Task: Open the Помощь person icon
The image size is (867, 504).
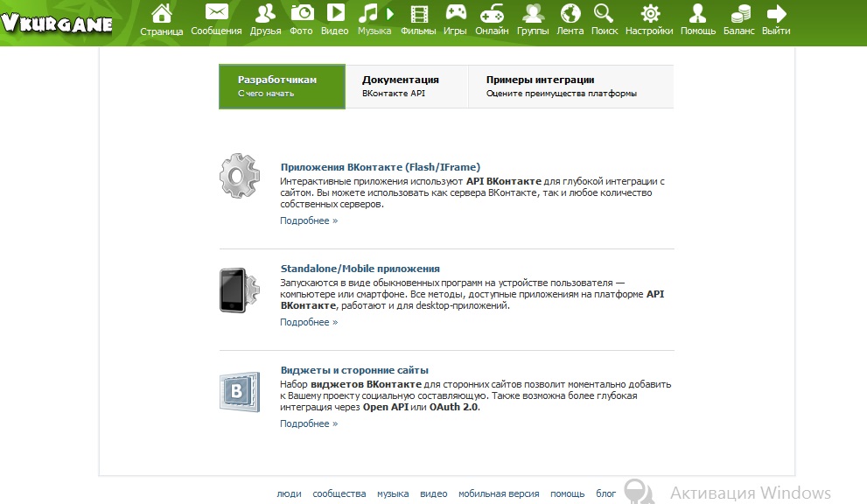Action: [698, 13]
